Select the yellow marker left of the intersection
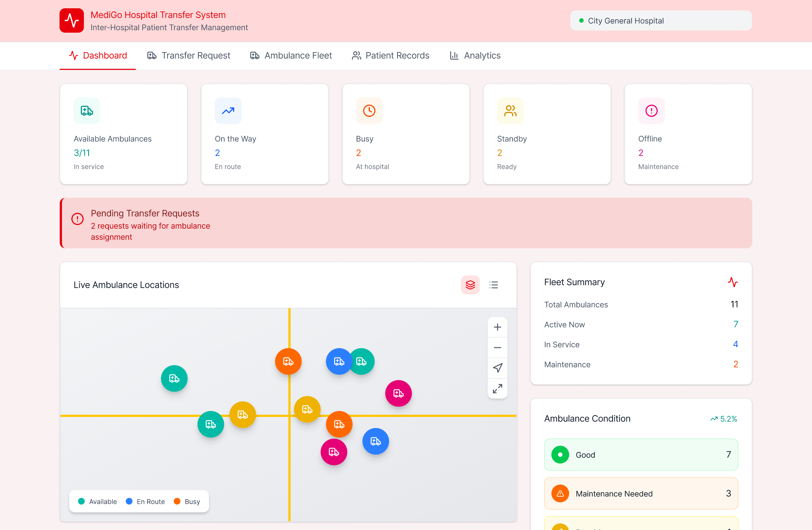The height and width of the screenshot is (530, 812). pos(243,415)
